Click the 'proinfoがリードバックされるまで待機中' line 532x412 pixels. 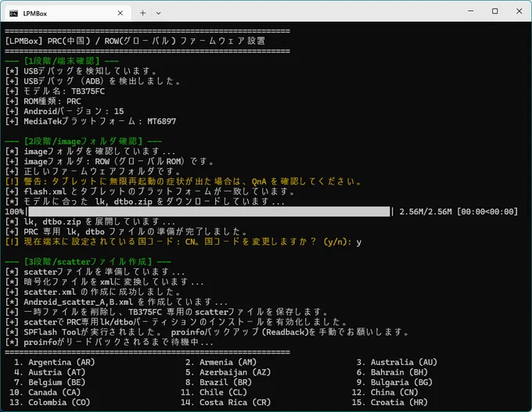tap(110, 342)
